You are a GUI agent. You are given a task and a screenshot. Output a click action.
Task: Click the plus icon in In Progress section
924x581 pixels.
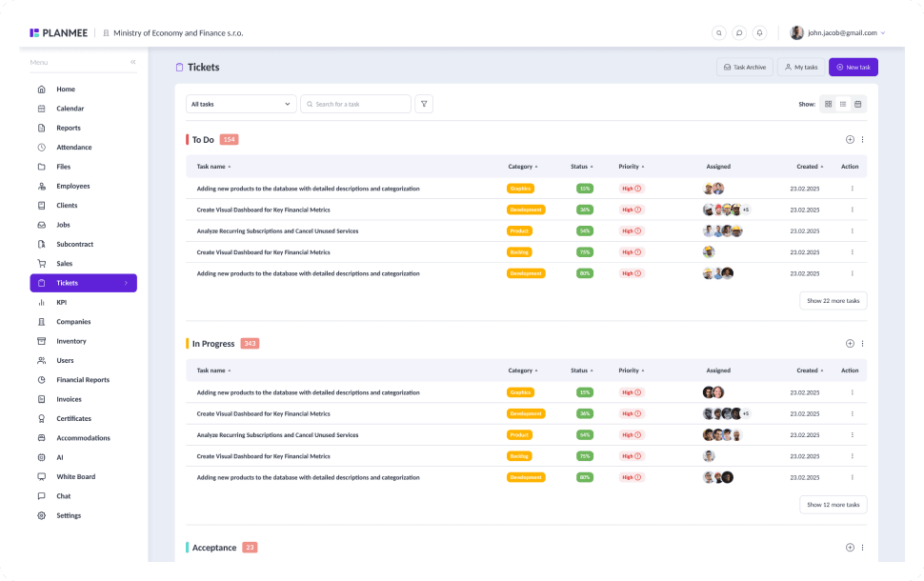pyautogui.click(x=850, y=344)
